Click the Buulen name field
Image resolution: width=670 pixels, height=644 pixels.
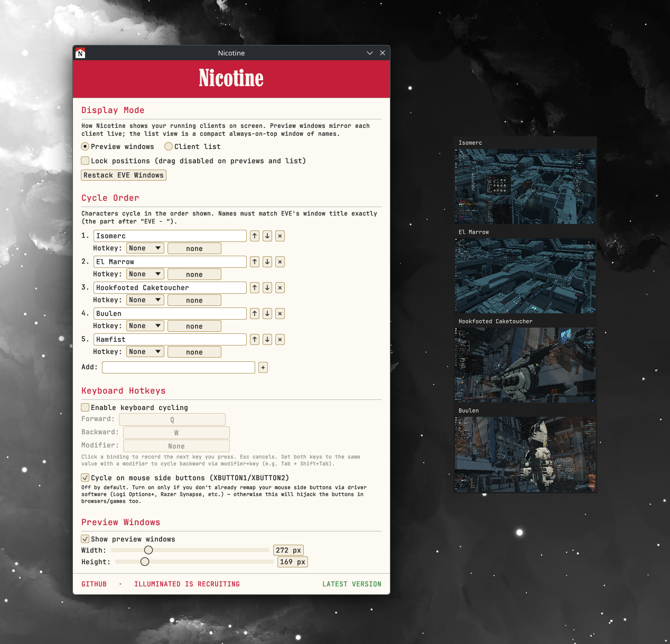coord(170,313)
